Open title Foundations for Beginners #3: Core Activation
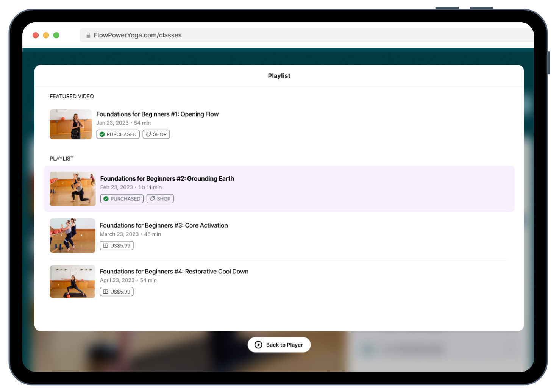This screenshot has width=559, height=392. click(164, 225)
